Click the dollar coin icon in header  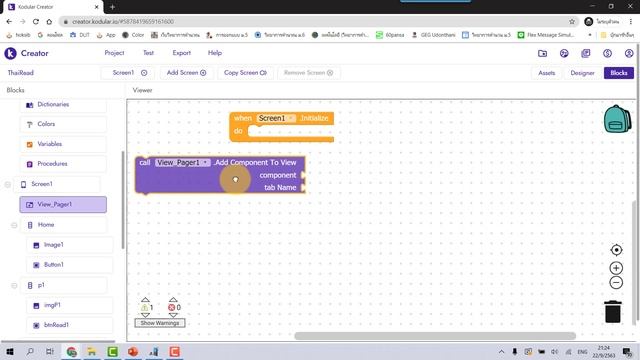click(607, 53)
